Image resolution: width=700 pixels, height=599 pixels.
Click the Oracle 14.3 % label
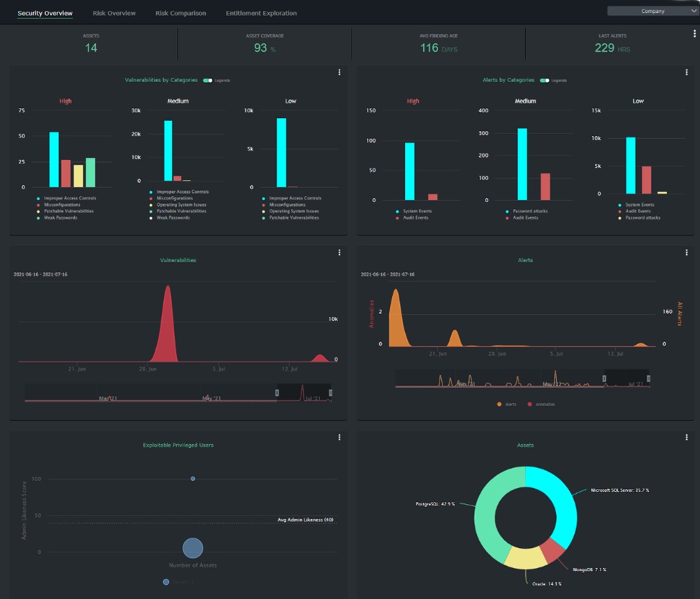(x=547, y=584)
